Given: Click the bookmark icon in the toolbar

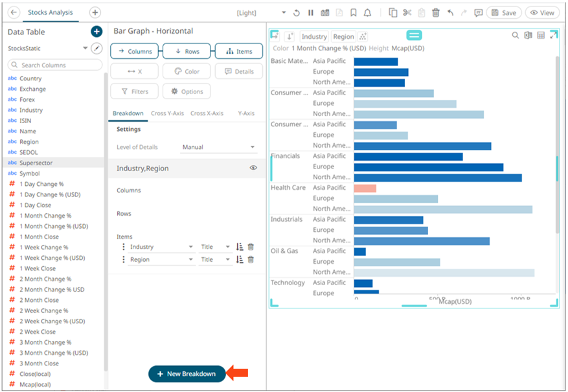Looking at the screenshot, I should coord(354,13).
